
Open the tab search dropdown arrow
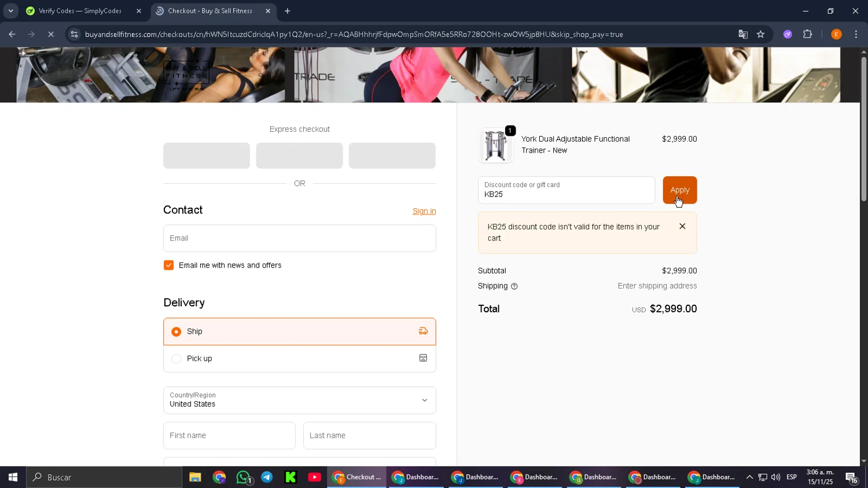(10, 11)
